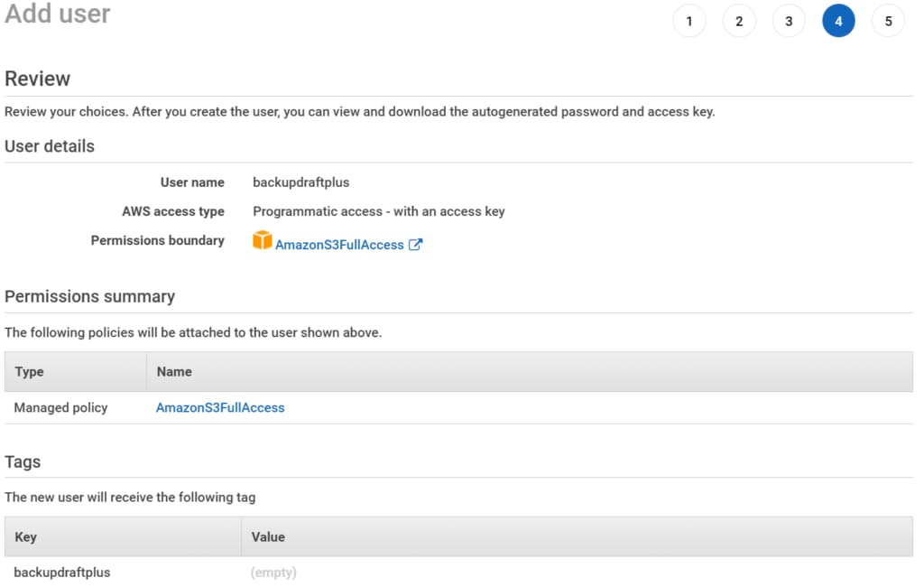The height and width of the screenshot is (587, 924).
Task: Open AmazonS3FullAccess permissions boundary link
Action: [339, 245]
